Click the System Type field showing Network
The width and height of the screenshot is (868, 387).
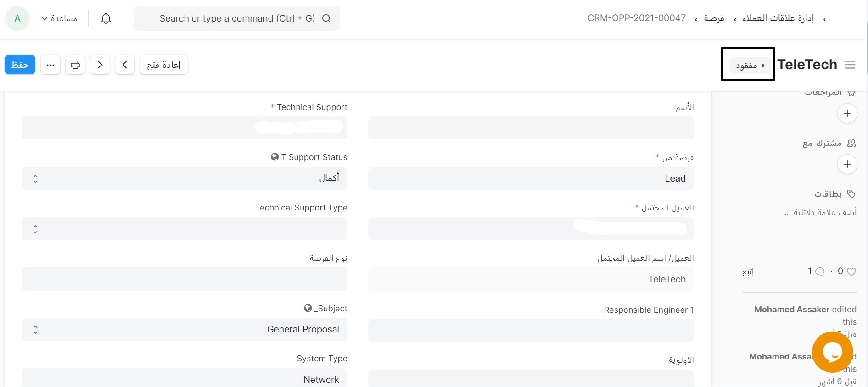coord(185,378)
